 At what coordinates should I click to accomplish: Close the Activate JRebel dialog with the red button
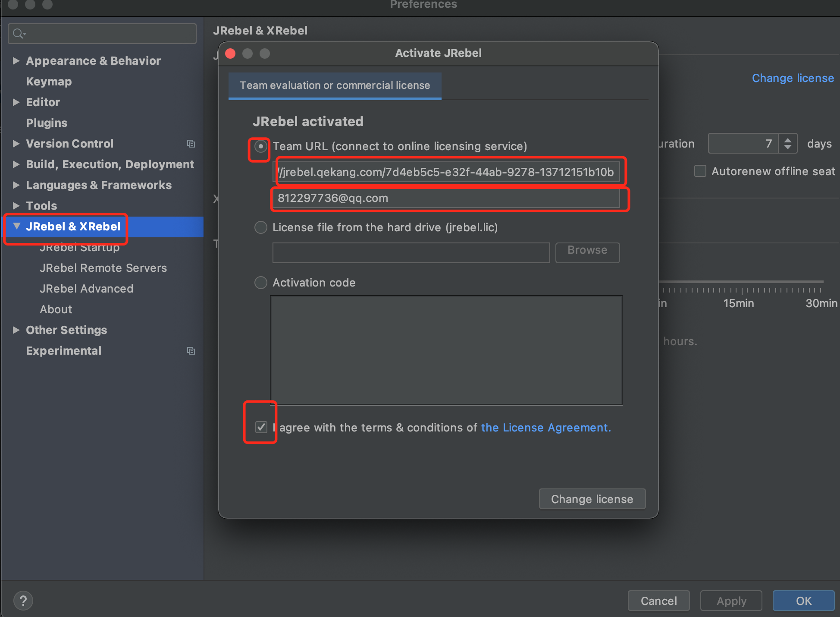pos(231,54)
